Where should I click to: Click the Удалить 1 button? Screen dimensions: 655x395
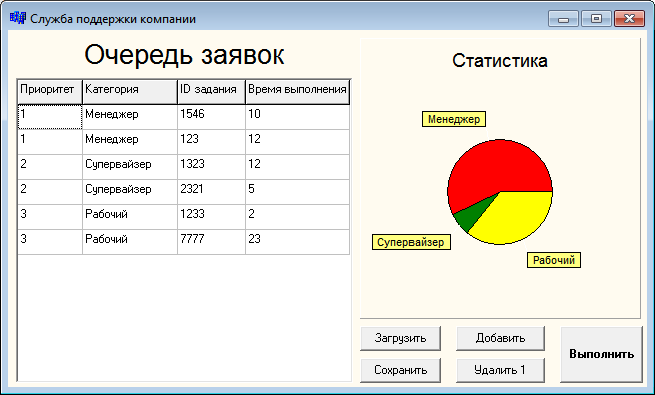click(x=500, y=370)
